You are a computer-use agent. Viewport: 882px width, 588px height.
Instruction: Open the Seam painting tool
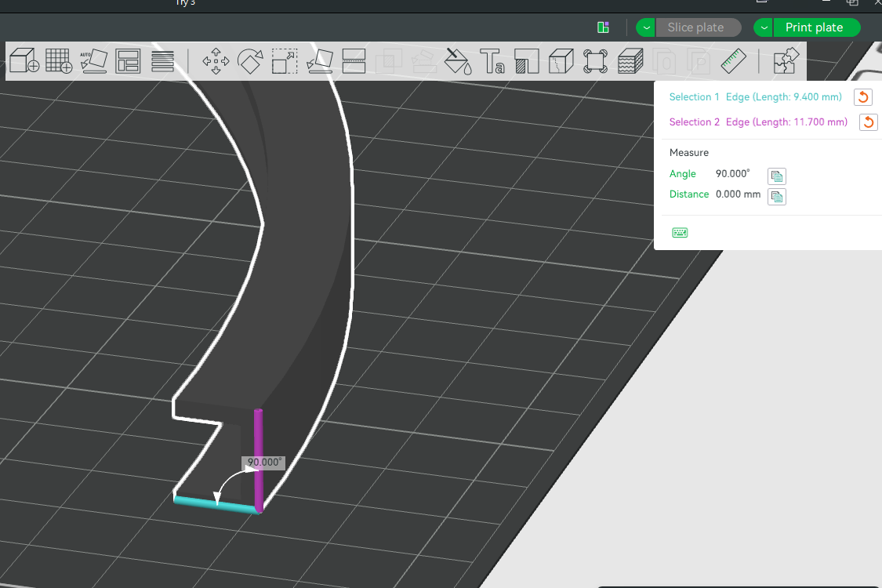561,60
